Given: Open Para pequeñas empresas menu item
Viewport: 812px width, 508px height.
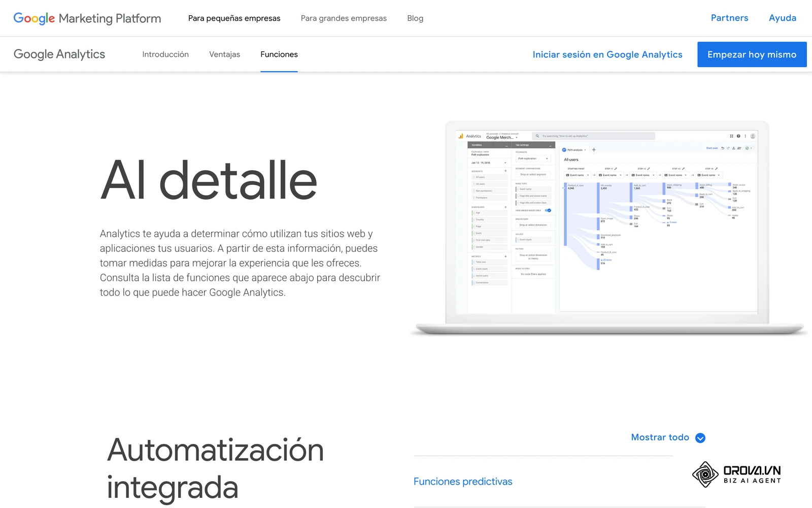Looking at the screenshot, I should pyautogui.click(x=234, y=18).
